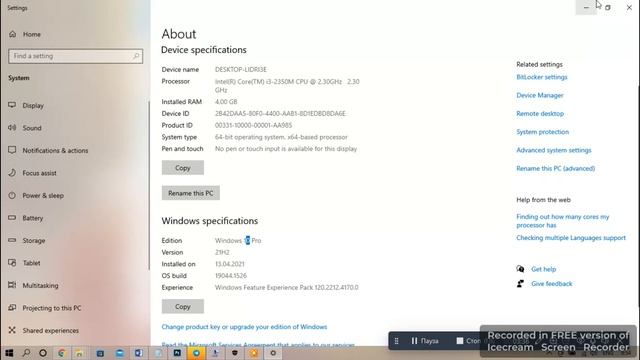
Task: Open Change product key or upgrade link
Action: [244, 327]
